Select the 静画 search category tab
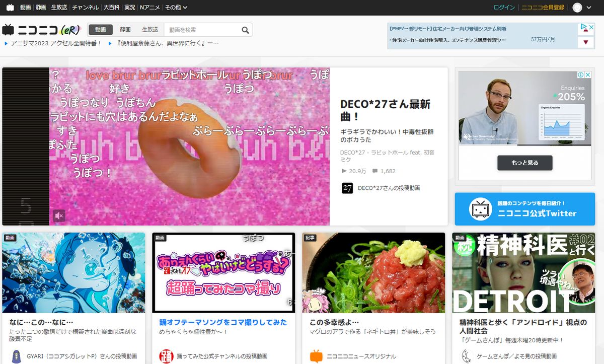 coord(125,30)
